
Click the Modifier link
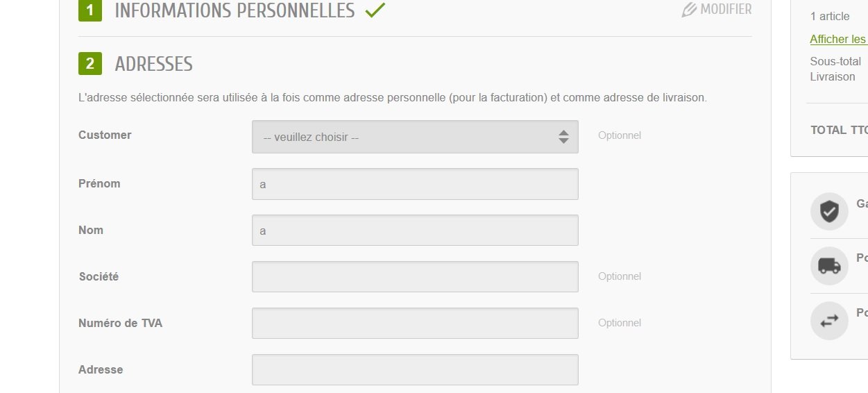click(x=726, y=10)
